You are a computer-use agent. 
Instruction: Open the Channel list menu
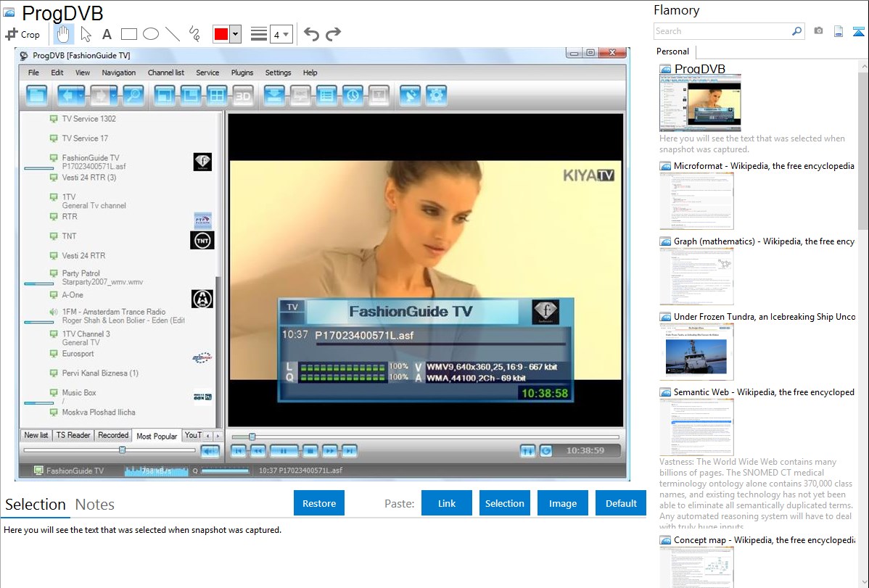[x=165, y=73]
